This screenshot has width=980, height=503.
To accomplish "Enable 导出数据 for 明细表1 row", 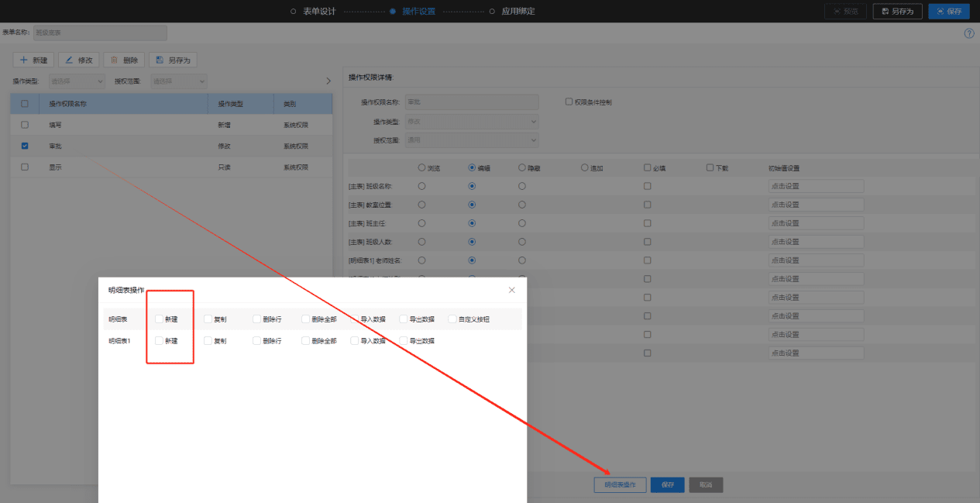I will point(403,340).
